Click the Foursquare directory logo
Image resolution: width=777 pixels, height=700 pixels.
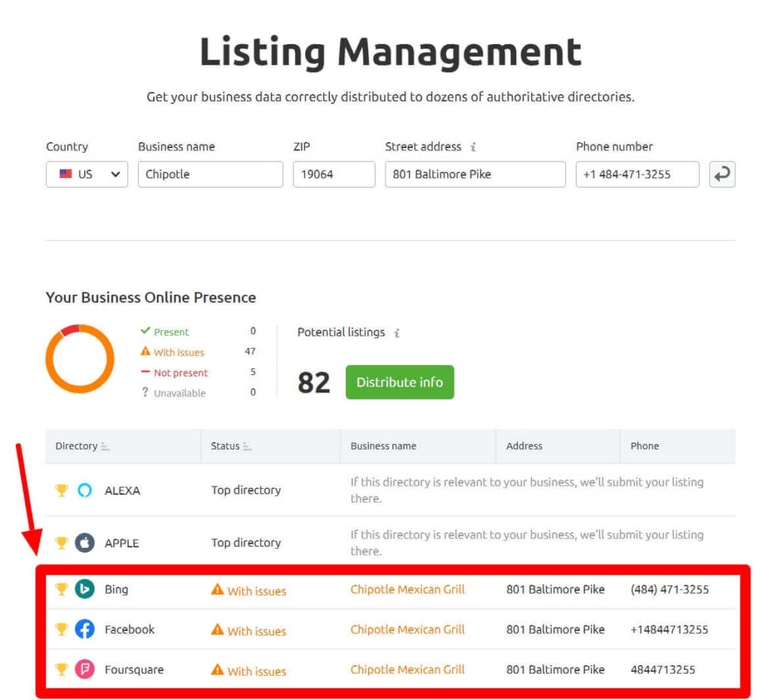coord(85,670)
